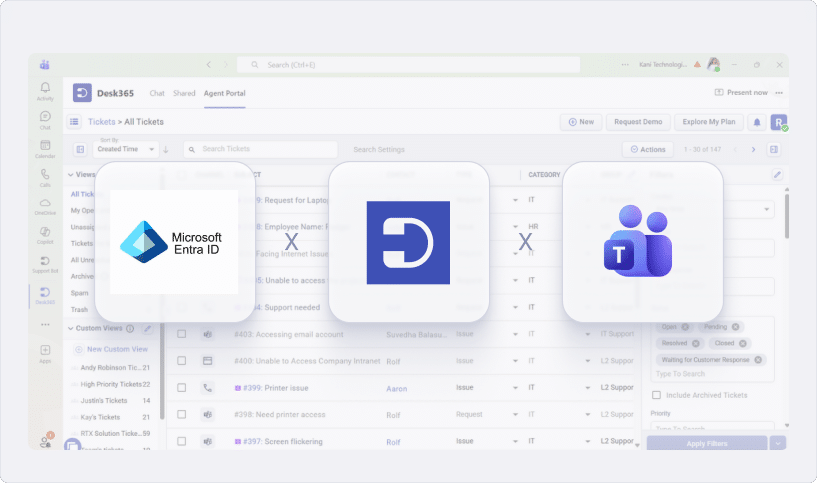Open category dropdown for ticket #397
817x483 pixels.
point(588,441)
